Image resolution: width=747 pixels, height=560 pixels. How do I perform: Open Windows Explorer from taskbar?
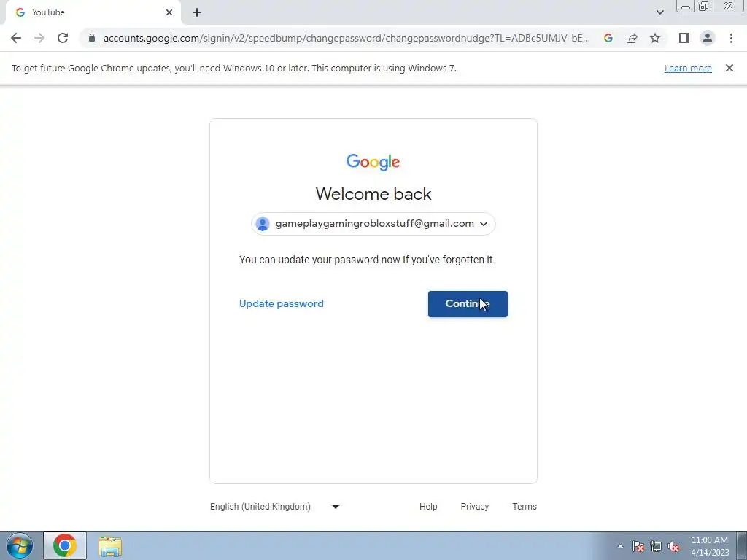[x=110, y=545]
